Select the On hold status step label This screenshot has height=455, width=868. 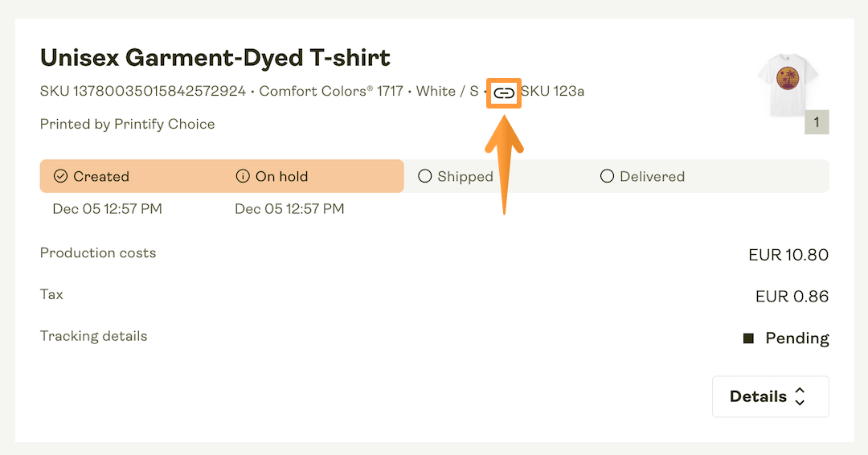(281, 177)
